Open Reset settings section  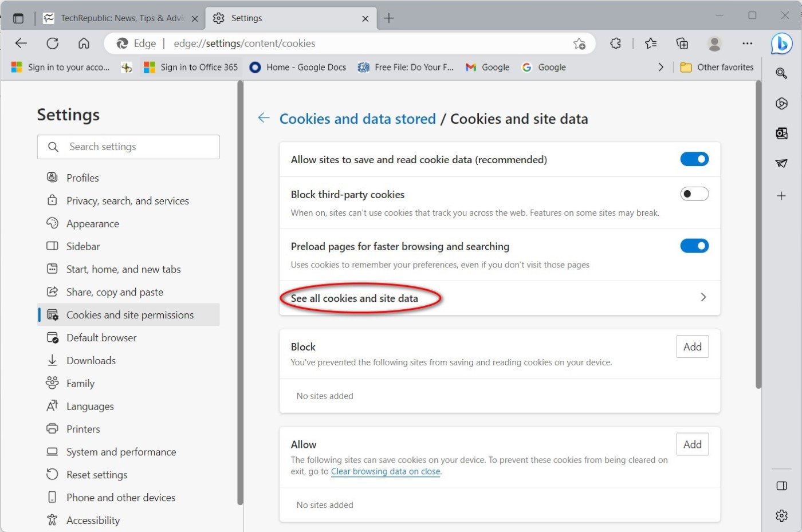128,475
